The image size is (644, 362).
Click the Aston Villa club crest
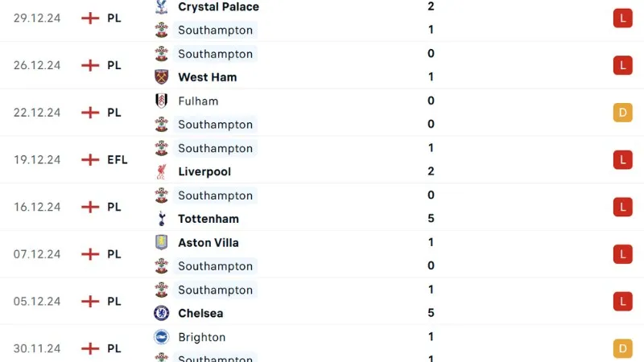click(162, 242)
